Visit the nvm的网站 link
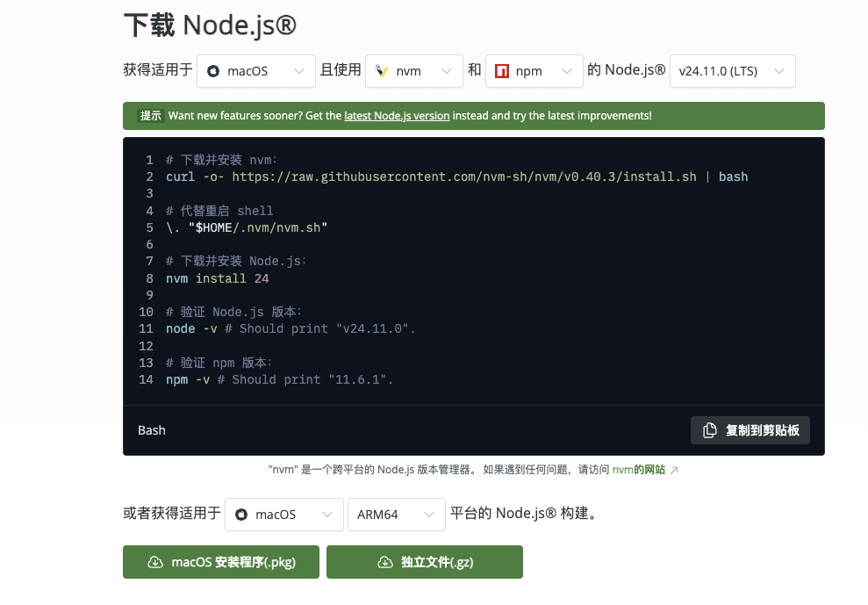Viewport: 868px width, 605px height. click(638, 470)
